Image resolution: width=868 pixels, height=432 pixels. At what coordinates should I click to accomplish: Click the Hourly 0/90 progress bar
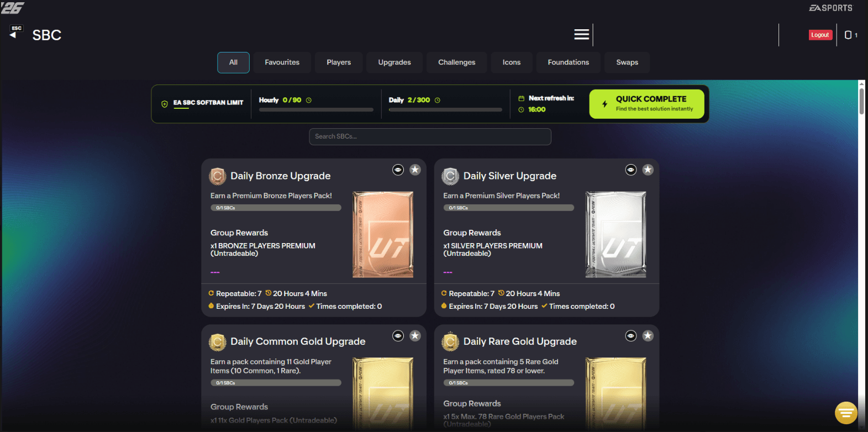(x=316, y=110)
